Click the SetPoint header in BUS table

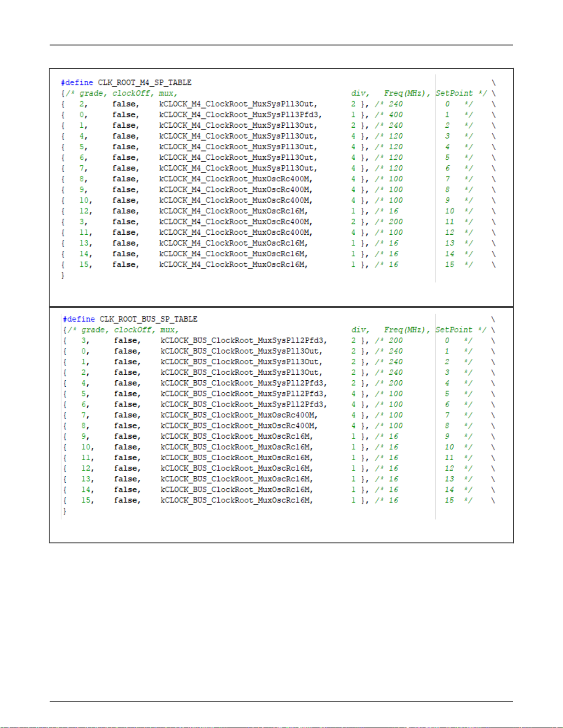(454, 330)
